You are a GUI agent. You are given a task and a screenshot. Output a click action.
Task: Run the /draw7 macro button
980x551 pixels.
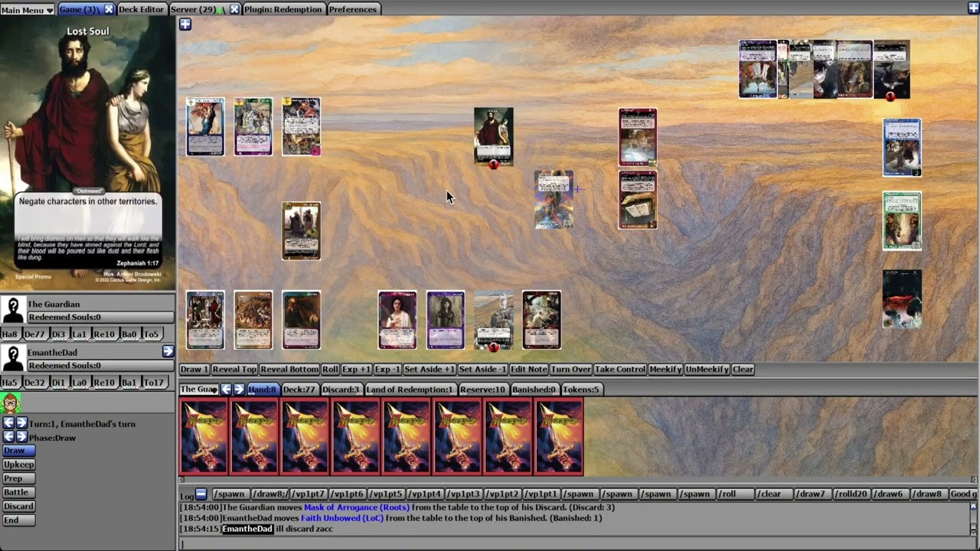click(x=812, y=494)
